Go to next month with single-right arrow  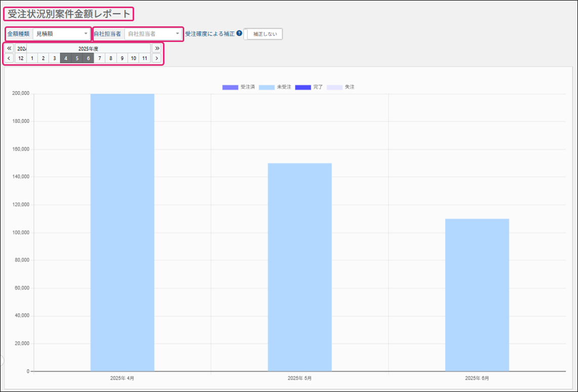[x=157, y=58]
